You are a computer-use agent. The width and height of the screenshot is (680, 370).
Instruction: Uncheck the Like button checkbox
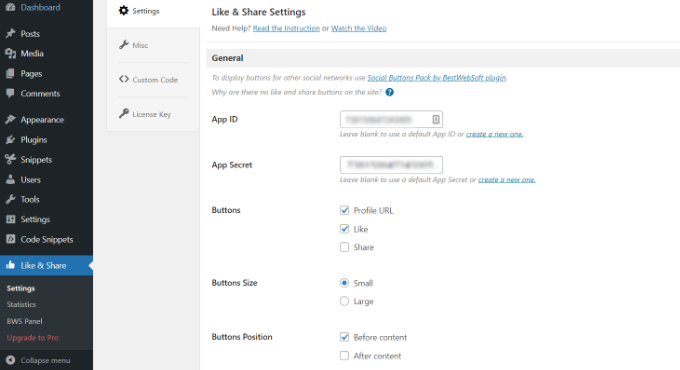point(344,229)
